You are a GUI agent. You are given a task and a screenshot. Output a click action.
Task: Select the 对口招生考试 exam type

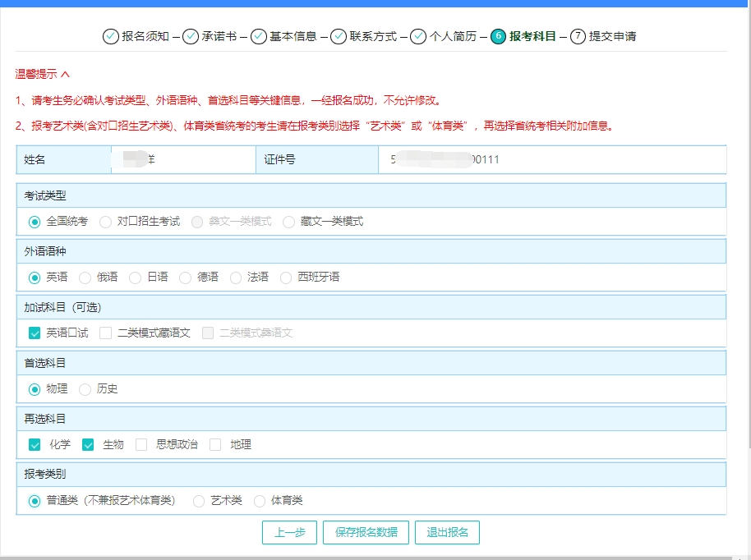pos(106,221)
